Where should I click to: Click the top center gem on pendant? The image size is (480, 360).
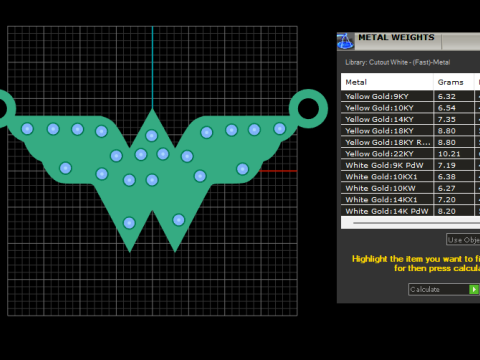click(x=152, y=136)
